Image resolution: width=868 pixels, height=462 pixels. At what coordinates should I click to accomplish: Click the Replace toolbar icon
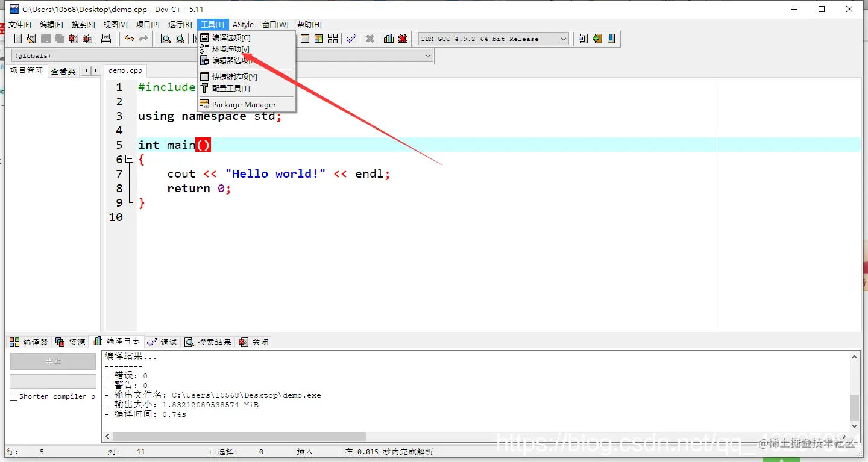(180, 39)
